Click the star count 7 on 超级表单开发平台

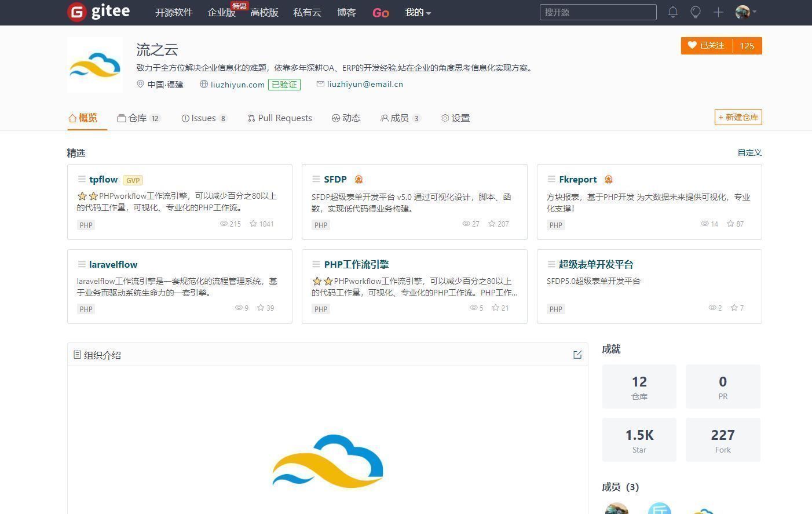(x=737, y=308)
